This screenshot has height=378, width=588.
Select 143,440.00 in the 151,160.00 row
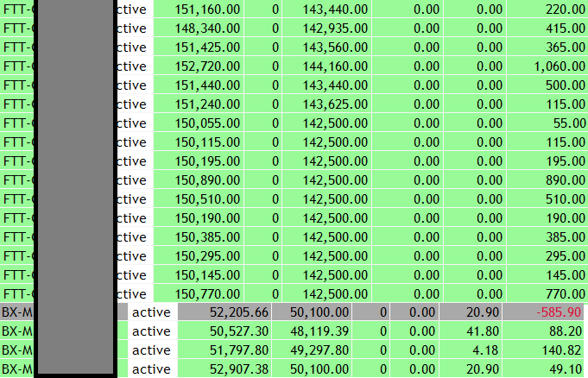(x=326, y=9)
